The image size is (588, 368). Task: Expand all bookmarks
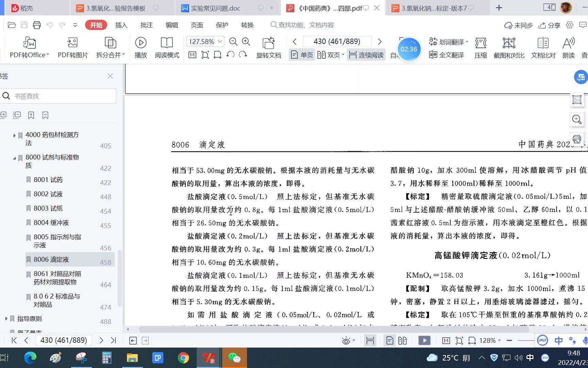3,115
